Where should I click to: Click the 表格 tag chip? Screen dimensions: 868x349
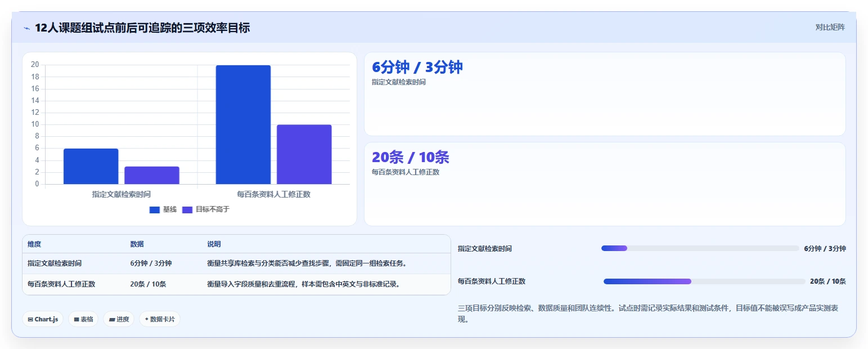pos(83,319)
